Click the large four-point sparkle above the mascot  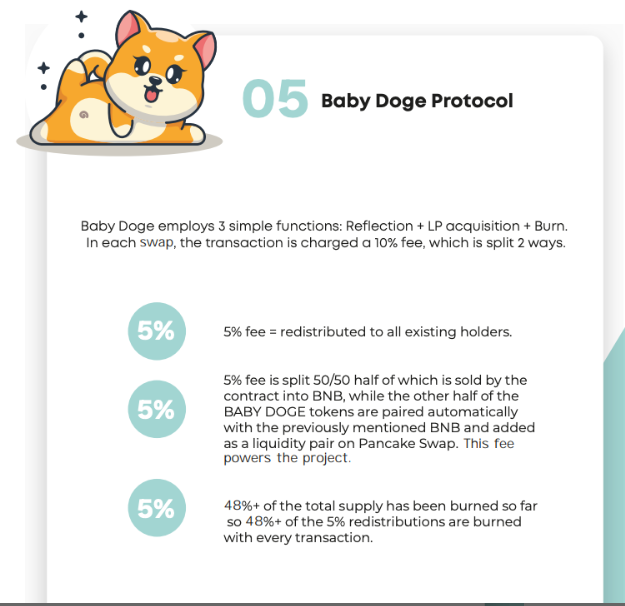[x=81, y=17]
